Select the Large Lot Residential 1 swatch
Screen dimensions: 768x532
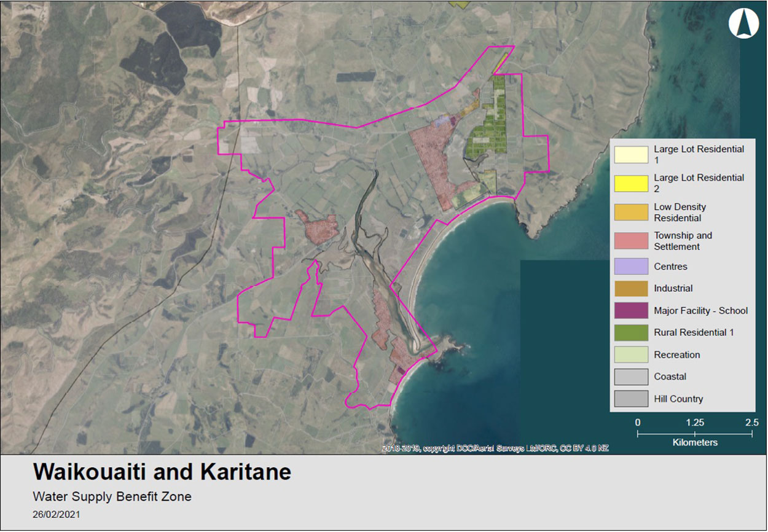[631, 154]
